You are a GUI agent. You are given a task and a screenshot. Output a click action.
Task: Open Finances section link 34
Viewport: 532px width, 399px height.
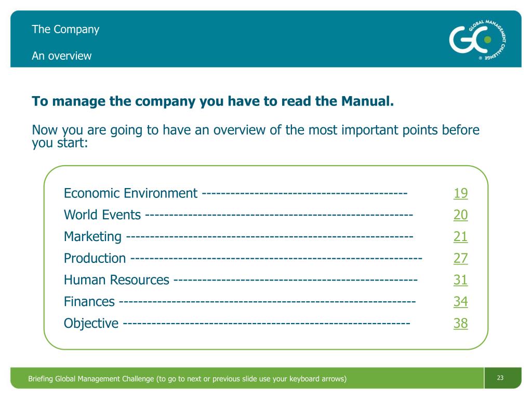[460, 302]
